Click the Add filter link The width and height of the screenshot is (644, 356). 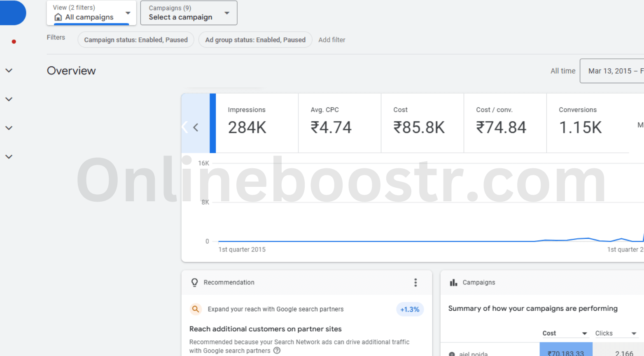tap(331, 40)
